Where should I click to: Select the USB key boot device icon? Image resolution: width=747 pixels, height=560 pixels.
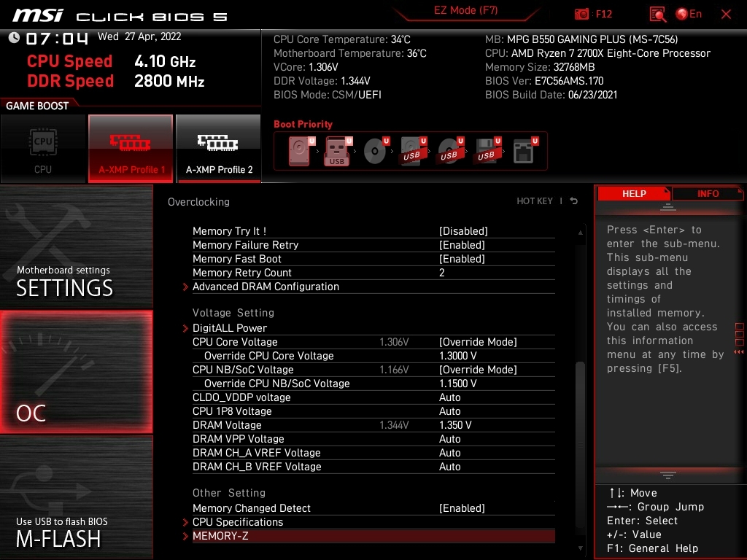tap(336, 152)
